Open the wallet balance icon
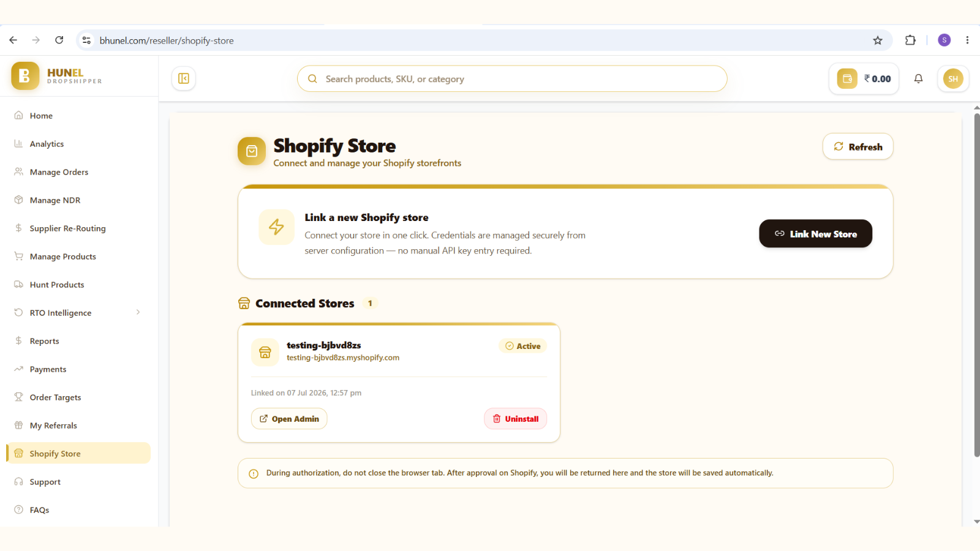 pyautogui.click(x=847, y=78)
